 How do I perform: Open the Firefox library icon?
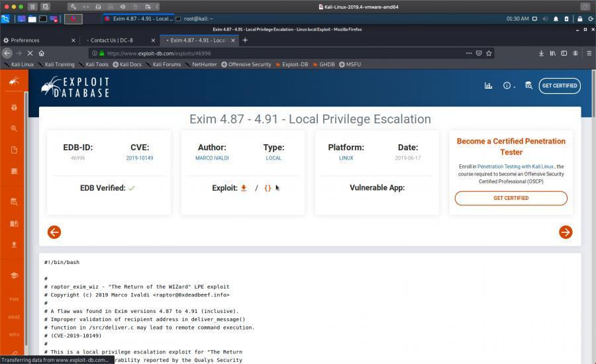click(553, 53)
